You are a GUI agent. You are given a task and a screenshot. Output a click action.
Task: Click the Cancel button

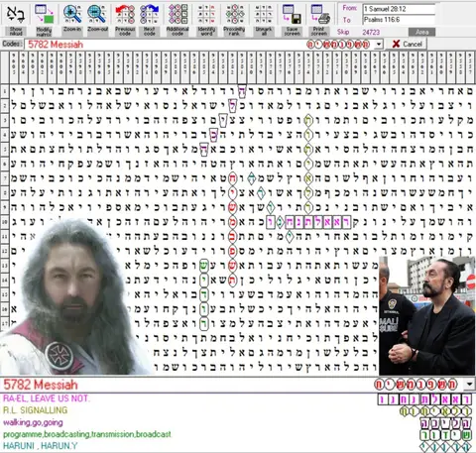pyautogui.click(x=407, y=44)
